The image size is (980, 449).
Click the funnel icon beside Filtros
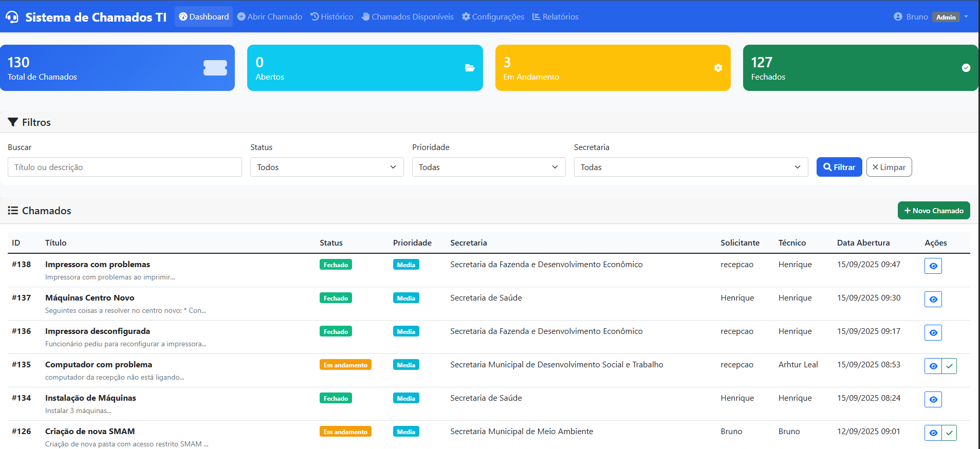(13, 122)
